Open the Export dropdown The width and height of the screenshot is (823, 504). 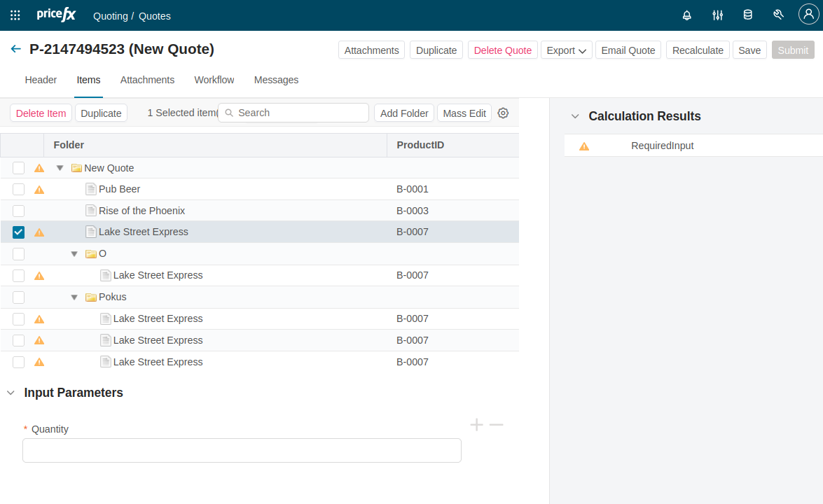tap(566, 50)
